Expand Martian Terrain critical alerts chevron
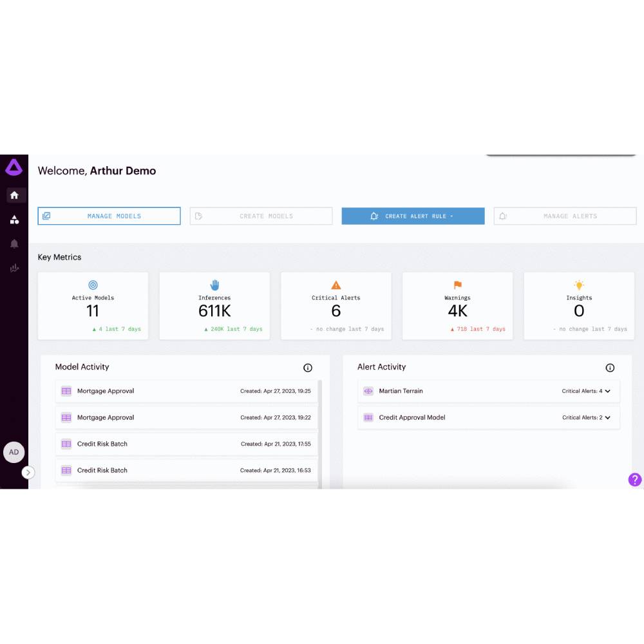Image resolution: width=644 pixels, height=644 pixels. [607, 391]
